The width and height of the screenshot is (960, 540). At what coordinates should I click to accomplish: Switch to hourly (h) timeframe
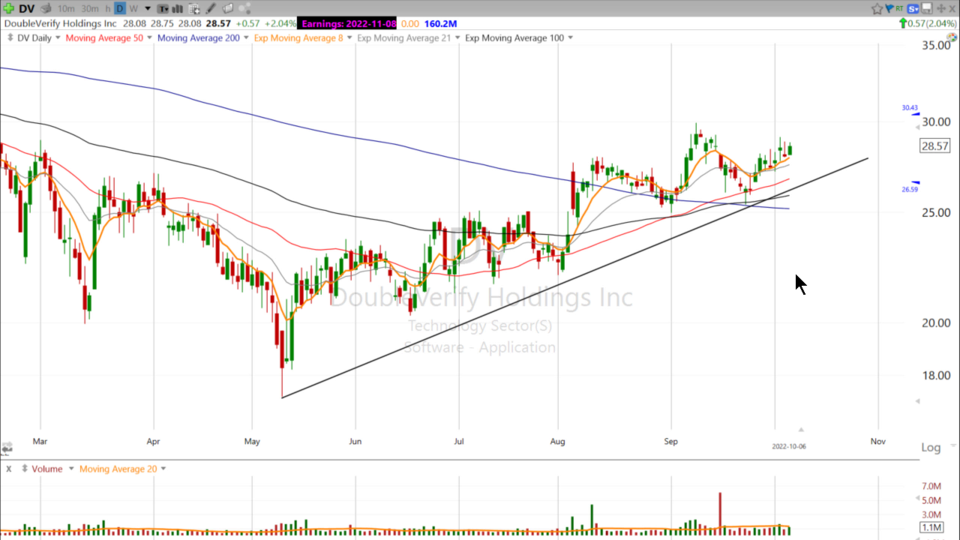pos(108,9)
